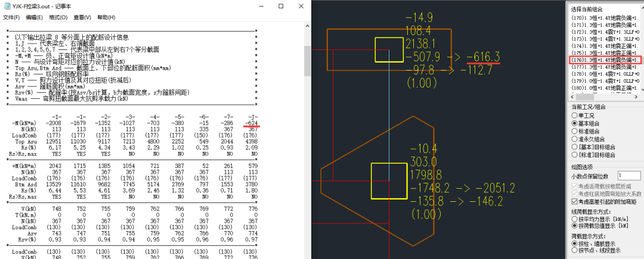Click the combination list horizontal scrollbar
The image size is (644, 259).
[x=605, y=96]
